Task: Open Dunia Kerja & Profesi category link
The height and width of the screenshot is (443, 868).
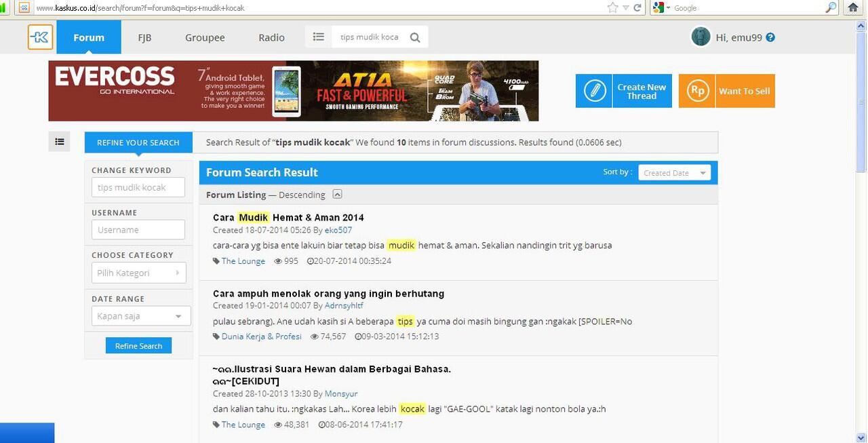Action: 262,336
